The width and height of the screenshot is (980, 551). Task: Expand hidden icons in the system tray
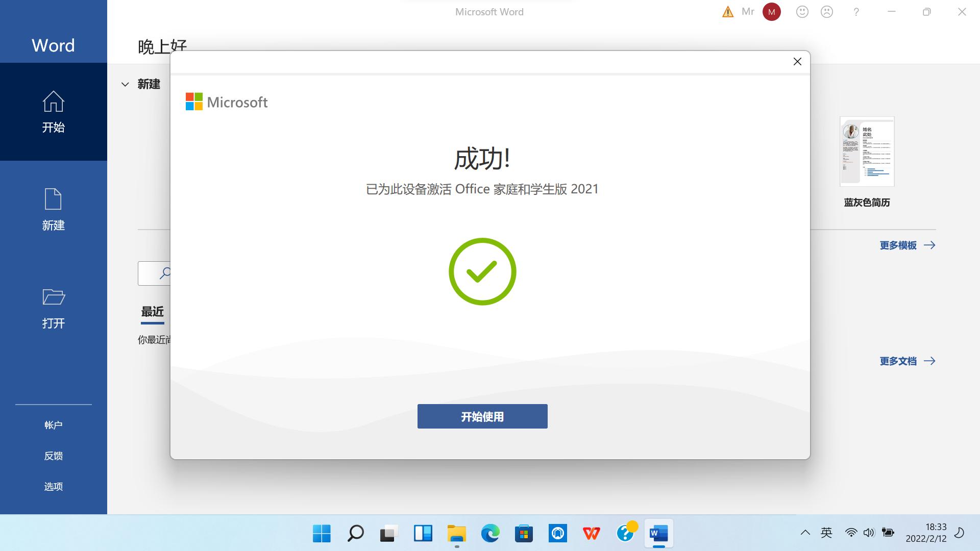[805, 532]
